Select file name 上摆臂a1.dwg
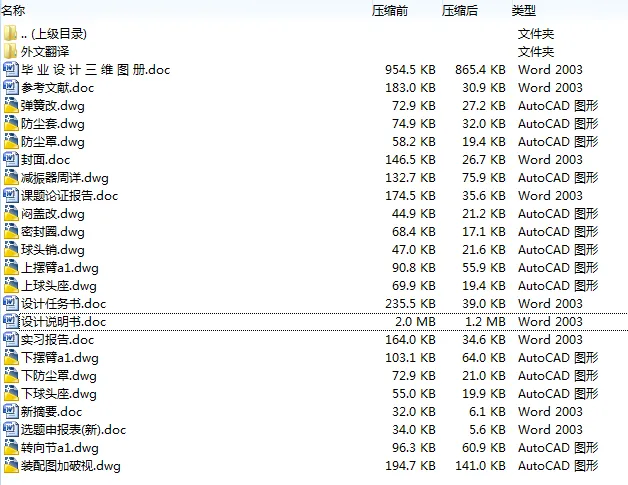 [x=60, y=268]
